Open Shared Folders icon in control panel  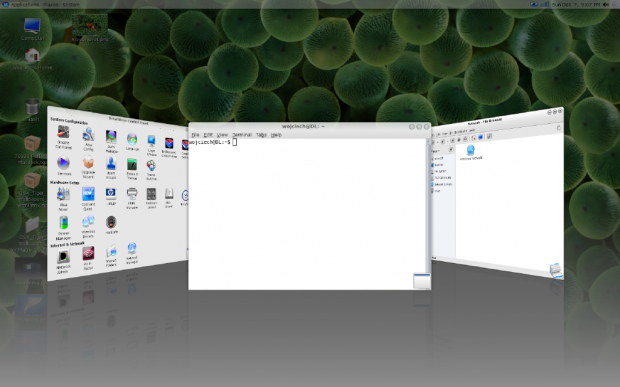[x=111, y=256]
